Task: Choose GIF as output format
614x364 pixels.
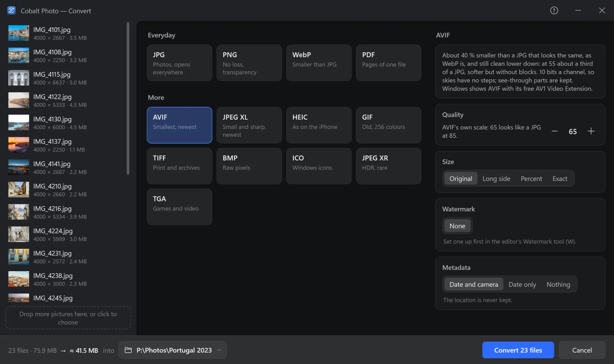Action: point(389,125)
